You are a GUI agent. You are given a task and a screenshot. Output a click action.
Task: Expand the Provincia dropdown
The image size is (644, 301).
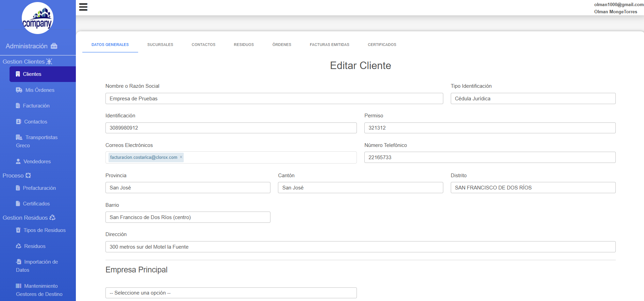[188, 188]
